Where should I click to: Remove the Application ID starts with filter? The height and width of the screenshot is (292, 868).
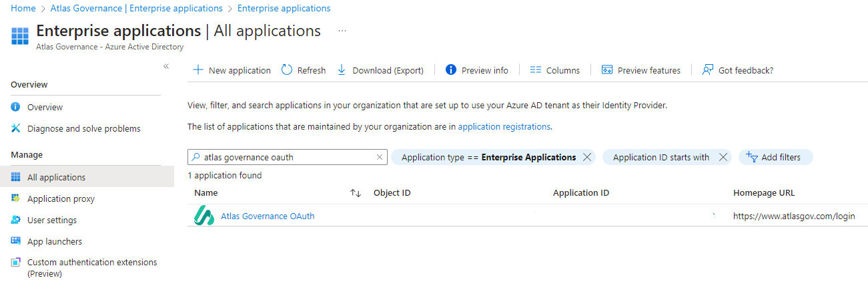(723, 157)
